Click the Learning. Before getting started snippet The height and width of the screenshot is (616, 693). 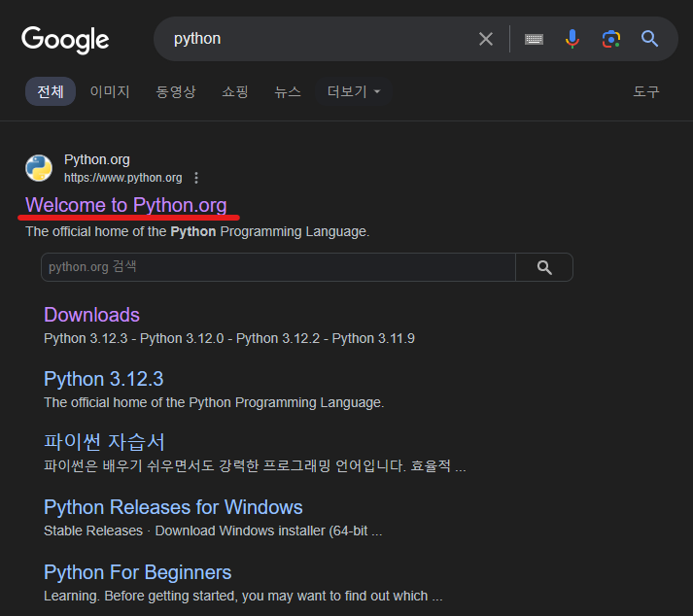coord(243,597)
